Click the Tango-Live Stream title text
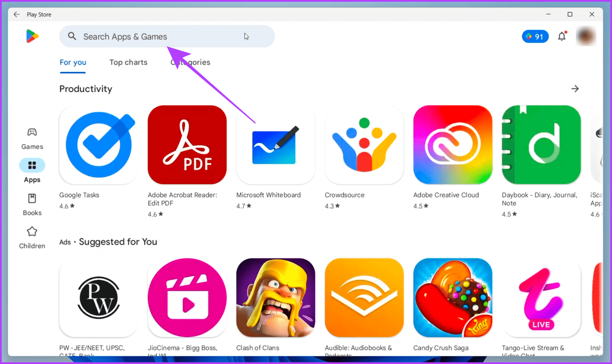Screen dimensions: 612x364 tap(533, 350)
